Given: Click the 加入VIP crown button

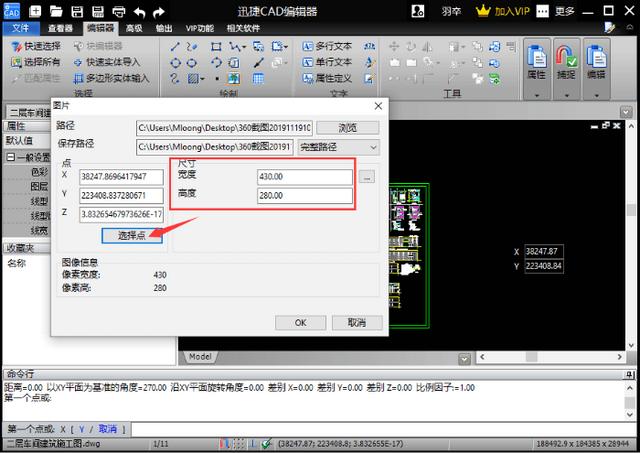Looking at the screenshot, I should pyautogui.click(x=502, y=11).
